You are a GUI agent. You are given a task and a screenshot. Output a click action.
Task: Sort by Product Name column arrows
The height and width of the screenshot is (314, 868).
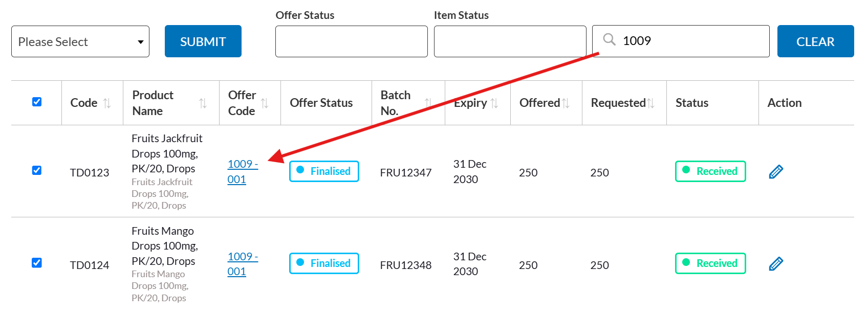[203, 103]
